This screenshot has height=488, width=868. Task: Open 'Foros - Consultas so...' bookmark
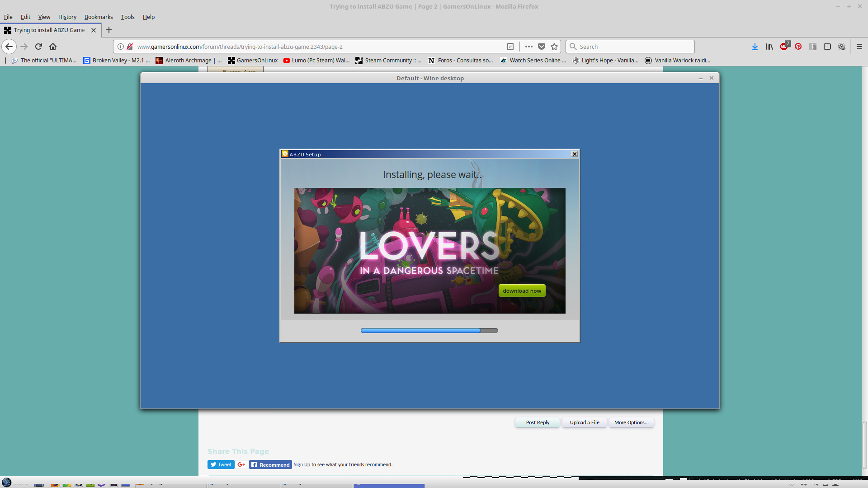coord(461,60)
